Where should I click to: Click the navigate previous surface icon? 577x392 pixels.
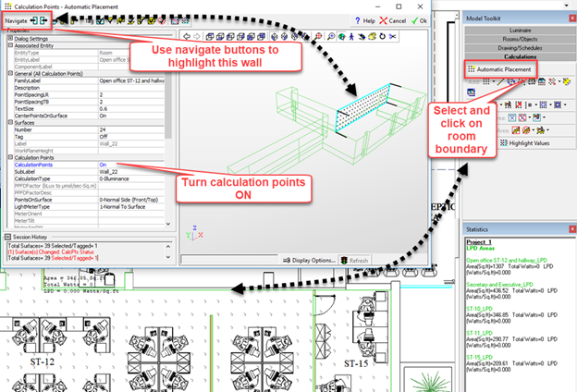click(x=34, y=19)
